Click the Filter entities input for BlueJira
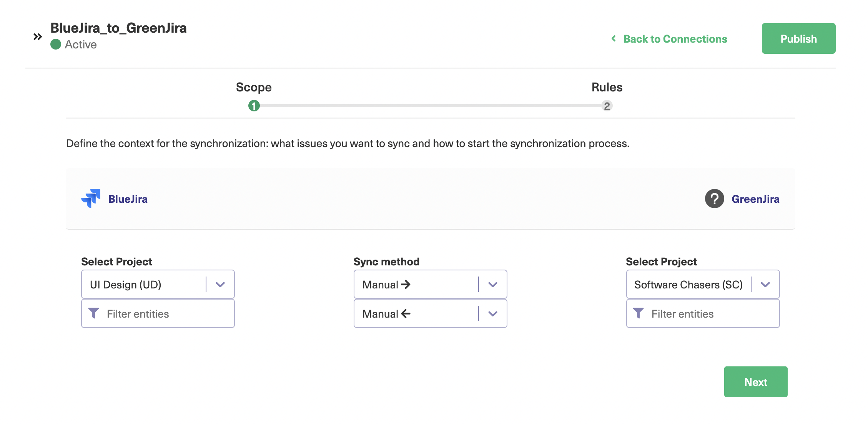Image resolution: width=868 pixels, height=424 pixels. pyautogui.click(x=158, y=313)
